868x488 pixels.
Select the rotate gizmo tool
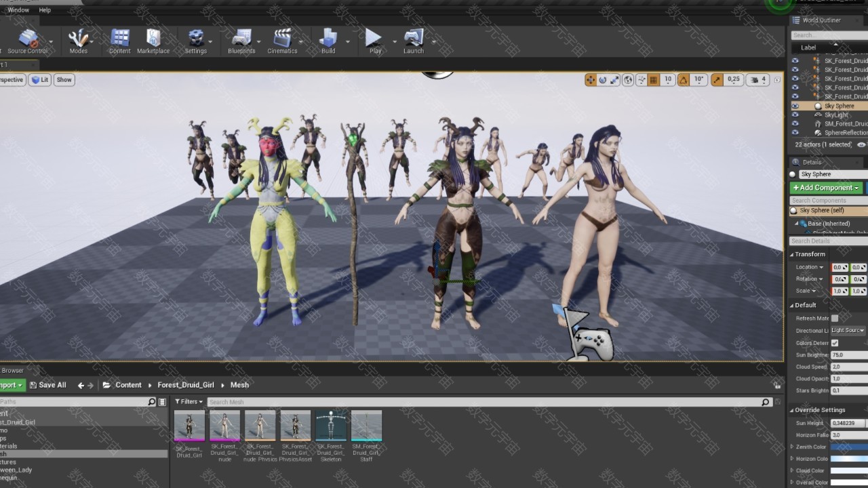coord(603,80)
